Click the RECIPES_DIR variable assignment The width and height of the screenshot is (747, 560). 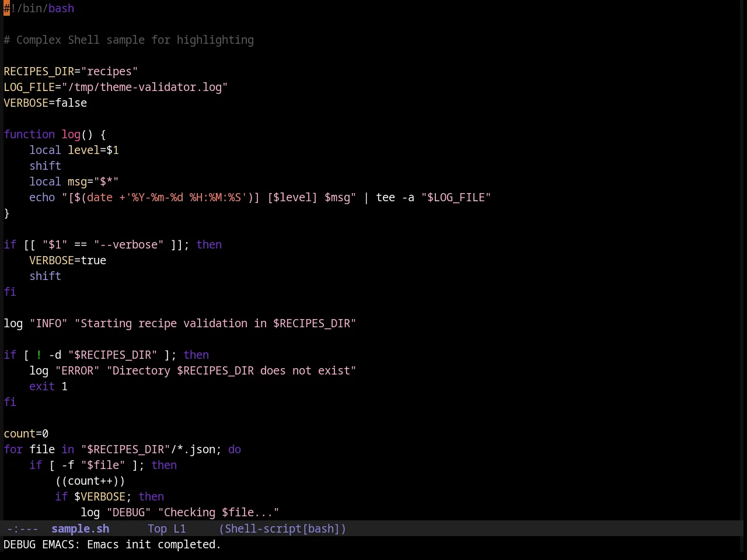click(71, 72)
